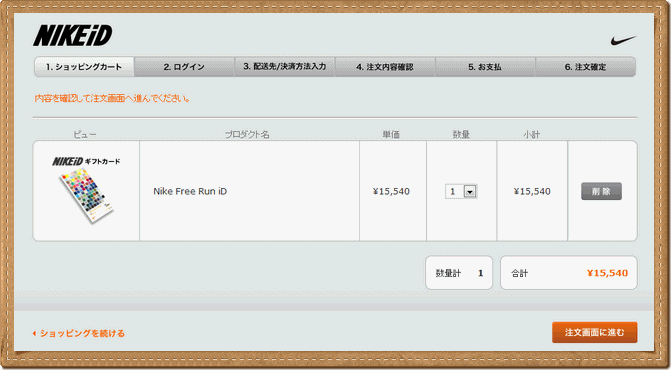
Task: Click the orange total ¥15,540
Action: tap(607, 273)
